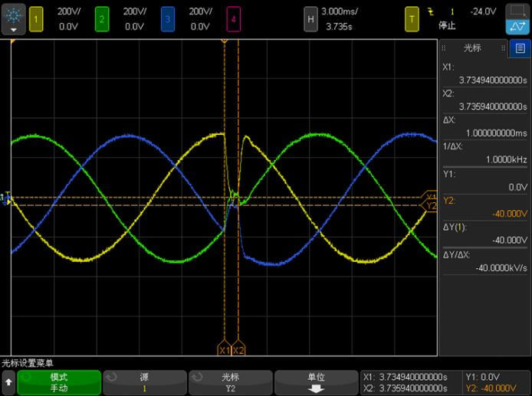Viewport: 532px width, 396px height.
Task: Click the 1/ΔX value 1.0000kHz
Action: 506,159
